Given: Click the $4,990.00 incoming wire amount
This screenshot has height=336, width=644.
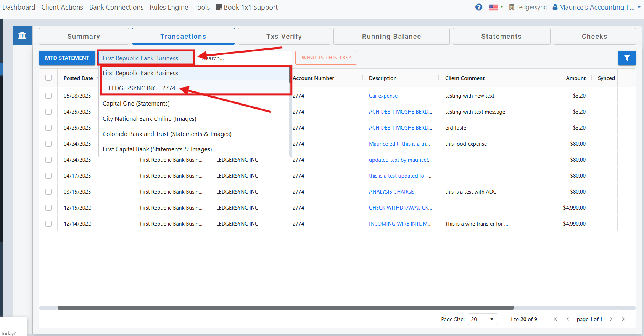Looking at the screenshot, I should pyautogui.click(x=574, y=224).
